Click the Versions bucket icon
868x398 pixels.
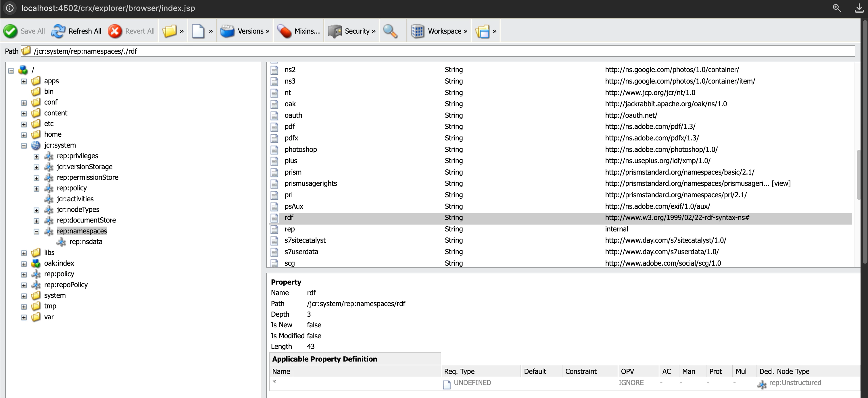pyautogui.click(x=227, y=31)
